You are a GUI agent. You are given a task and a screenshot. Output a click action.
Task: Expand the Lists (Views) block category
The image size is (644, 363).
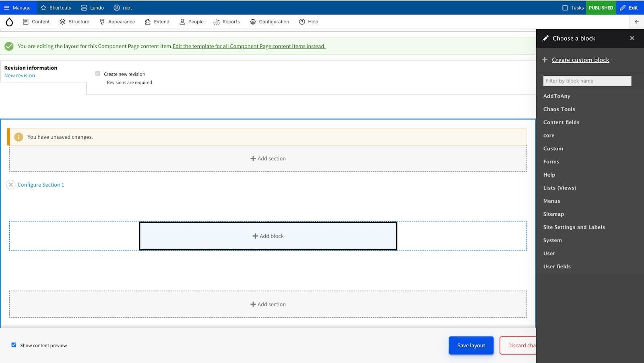tap(559, 188)
